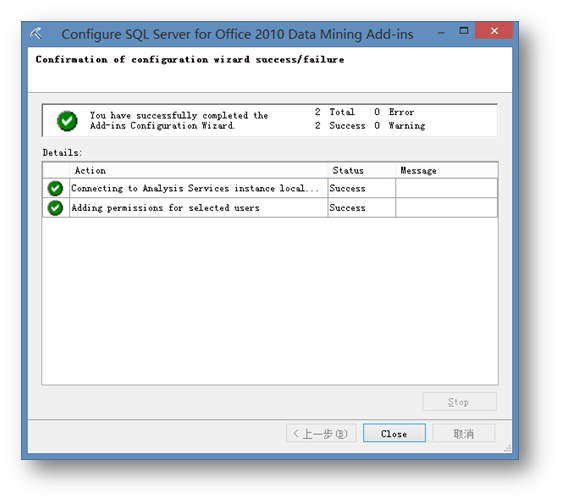561x502 pixels.
Task: Click the checkmark icon beside Connecting to Analysis Services
Action: [55, 188]
